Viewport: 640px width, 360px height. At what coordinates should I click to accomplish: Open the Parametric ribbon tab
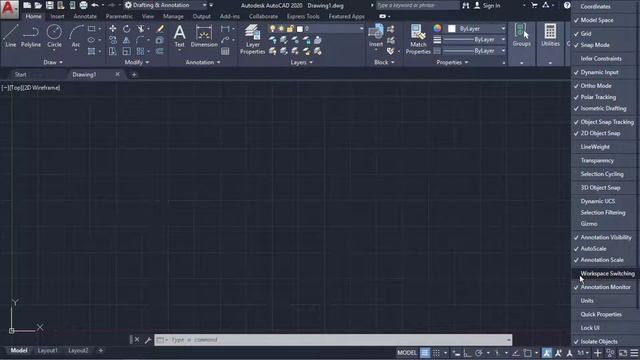(x=119, y=17)
